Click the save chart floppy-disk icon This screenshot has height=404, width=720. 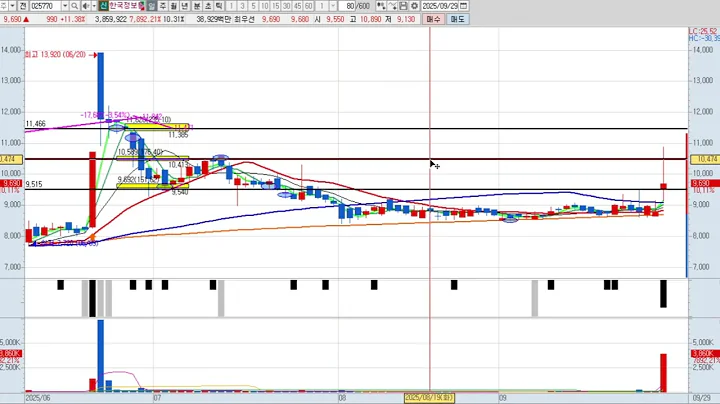tap(403, 6)
